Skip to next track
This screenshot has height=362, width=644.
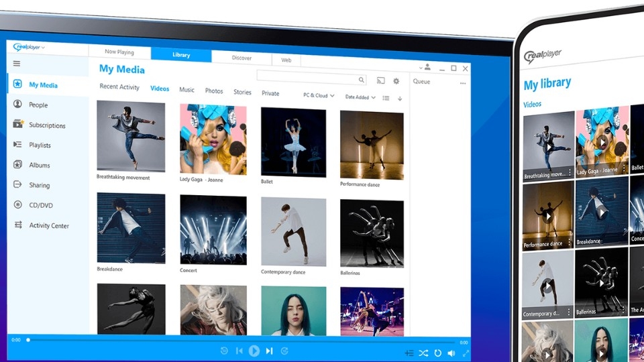(269, 351)
